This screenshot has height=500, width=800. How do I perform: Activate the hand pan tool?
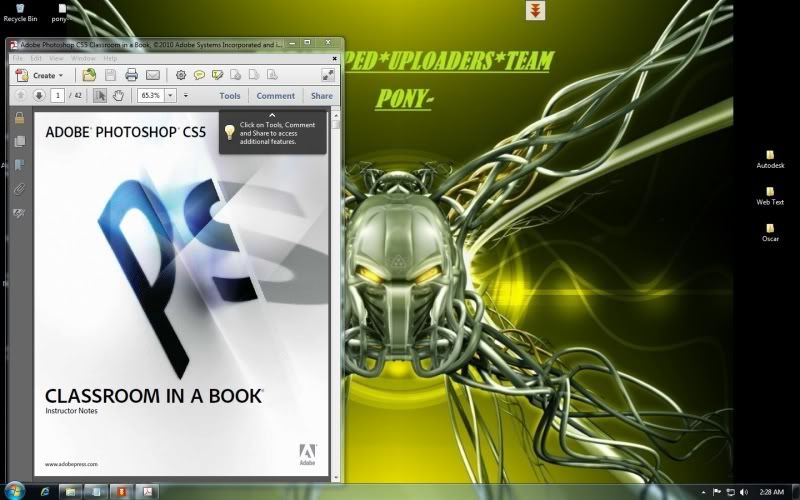(x=118, y=95)
